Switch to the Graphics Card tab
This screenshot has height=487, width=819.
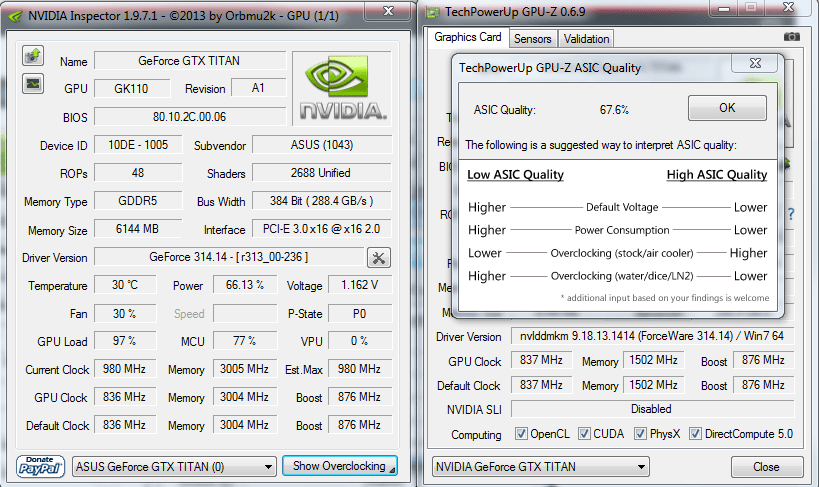tap(467, 37)
